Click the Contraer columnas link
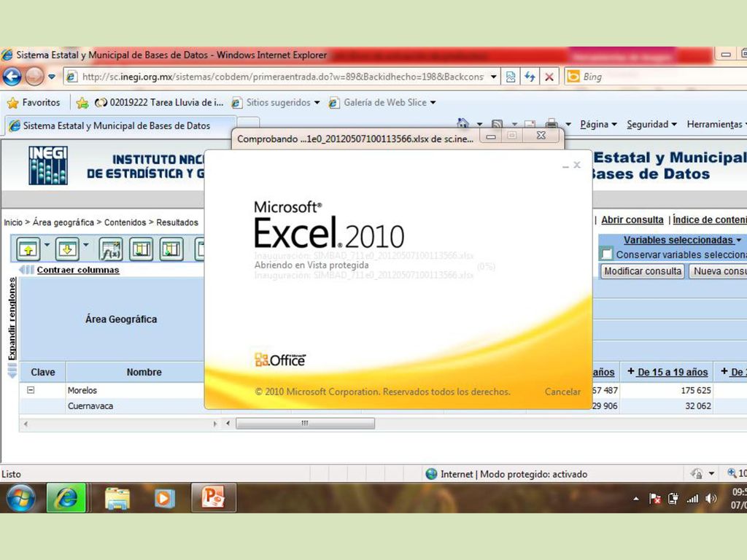Viewport: 747px width, 560px height. pos(78,270)
